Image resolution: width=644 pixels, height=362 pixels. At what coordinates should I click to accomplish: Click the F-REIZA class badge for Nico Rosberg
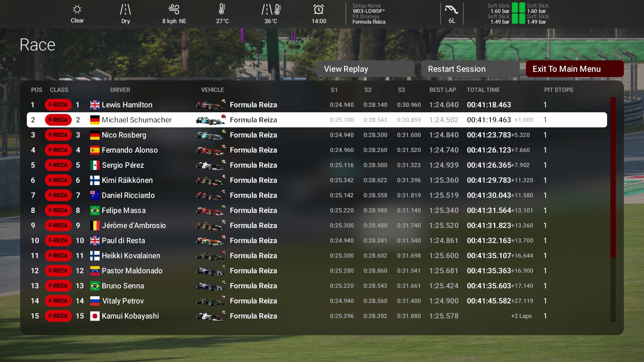58,135
